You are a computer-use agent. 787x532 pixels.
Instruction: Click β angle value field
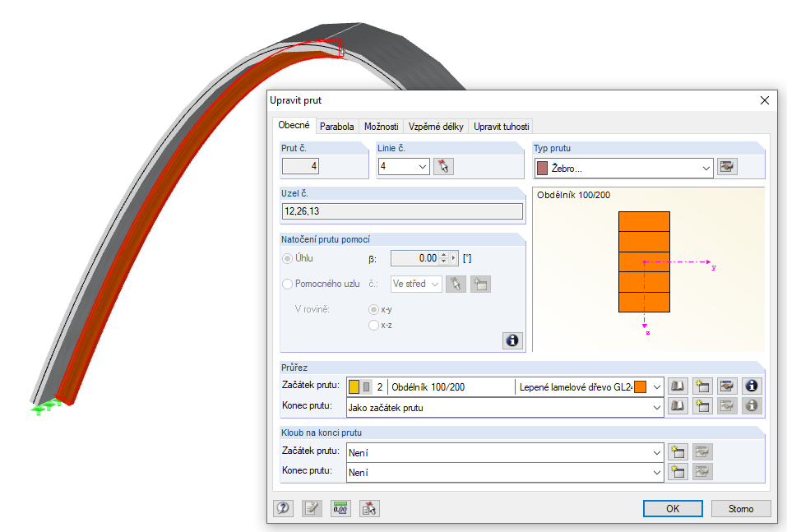414,258
